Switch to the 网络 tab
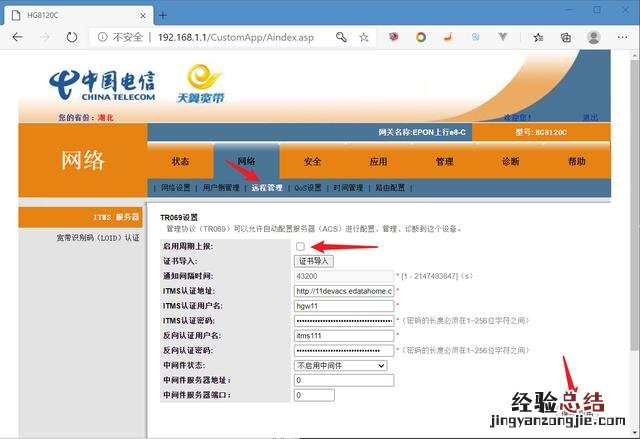Viewport: 640px width, 439px height. [x=247, y=162]
